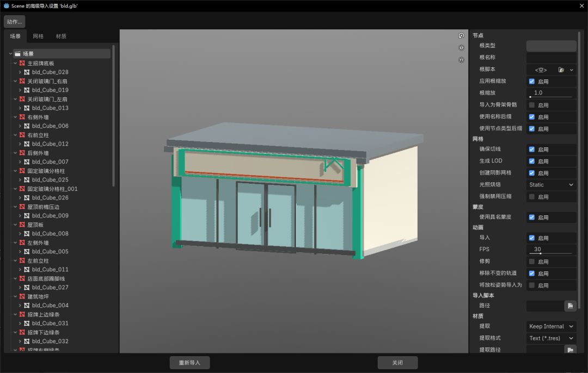Open the 提取格式 Text (*.tres) dropdown
Viewport: 588px width, 373px height.
(x=551, y=338)
